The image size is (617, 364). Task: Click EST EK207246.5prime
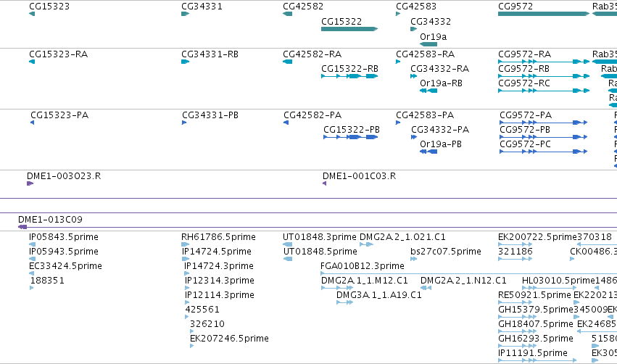click(x=229, y=339)
